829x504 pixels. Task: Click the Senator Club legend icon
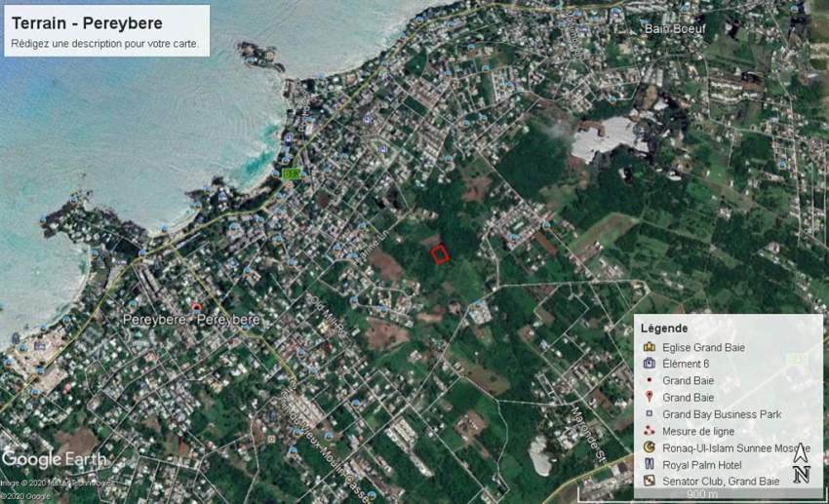pos(649,482)
